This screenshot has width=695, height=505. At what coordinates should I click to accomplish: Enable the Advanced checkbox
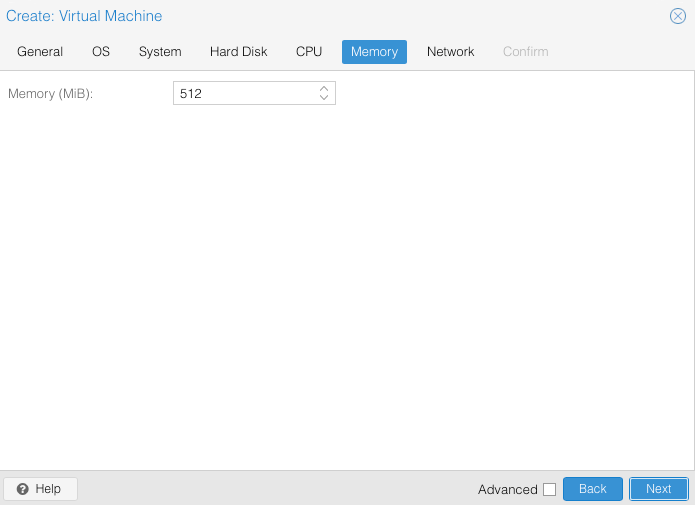pyautogui.click(x=549, y=490)
